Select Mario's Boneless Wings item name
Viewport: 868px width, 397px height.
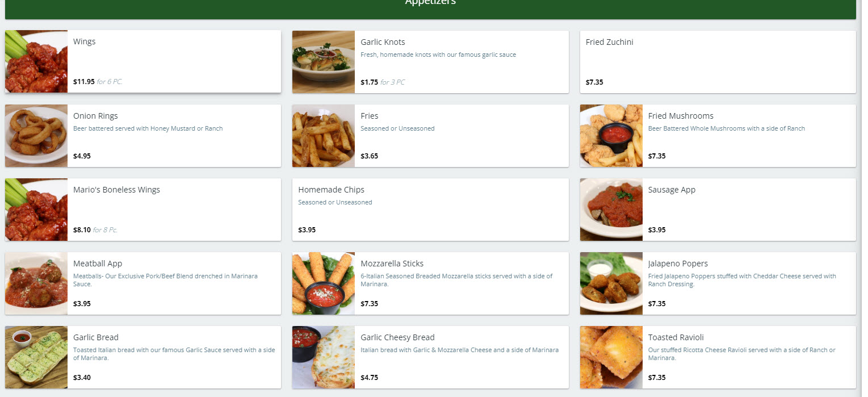coord(116,190)
